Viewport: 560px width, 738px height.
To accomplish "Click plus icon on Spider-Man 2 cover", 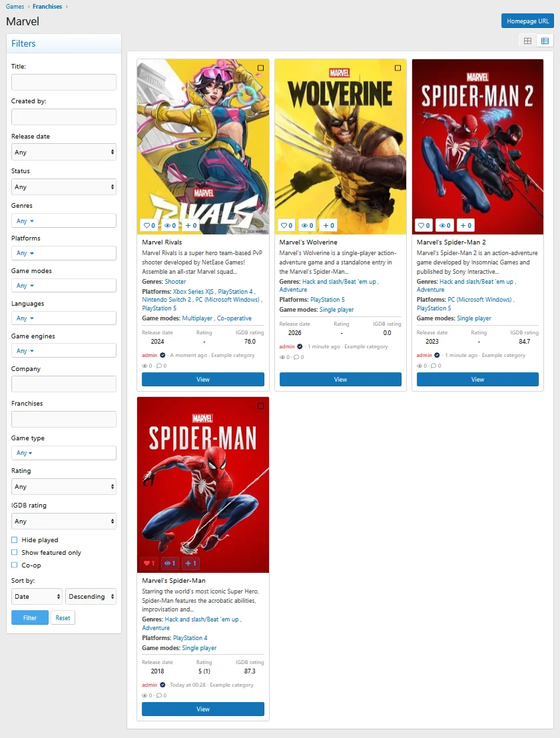I will (x=465, y=225).
